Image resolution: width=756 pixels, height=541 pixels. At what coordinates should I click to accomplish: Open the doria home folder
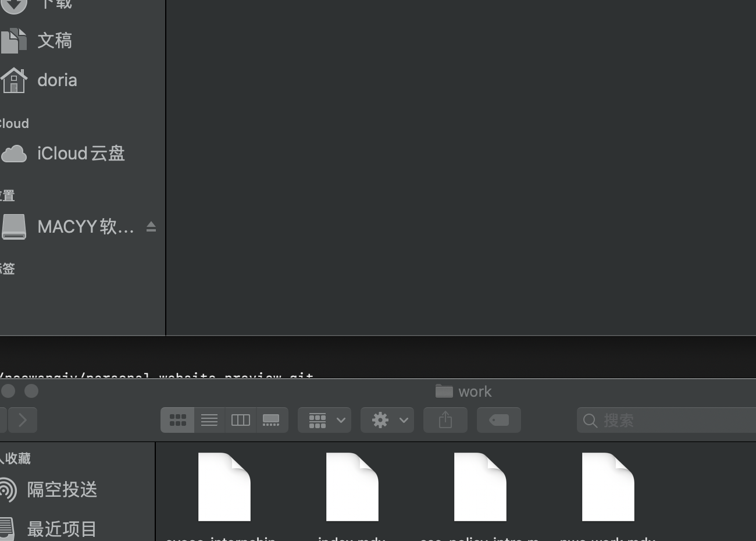(57, 80)
